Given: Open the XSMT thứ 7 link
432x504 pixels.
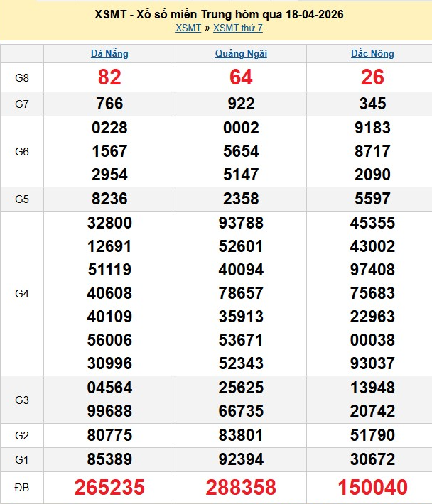Looking at the screenshot, I should click(x=238, y=28).
